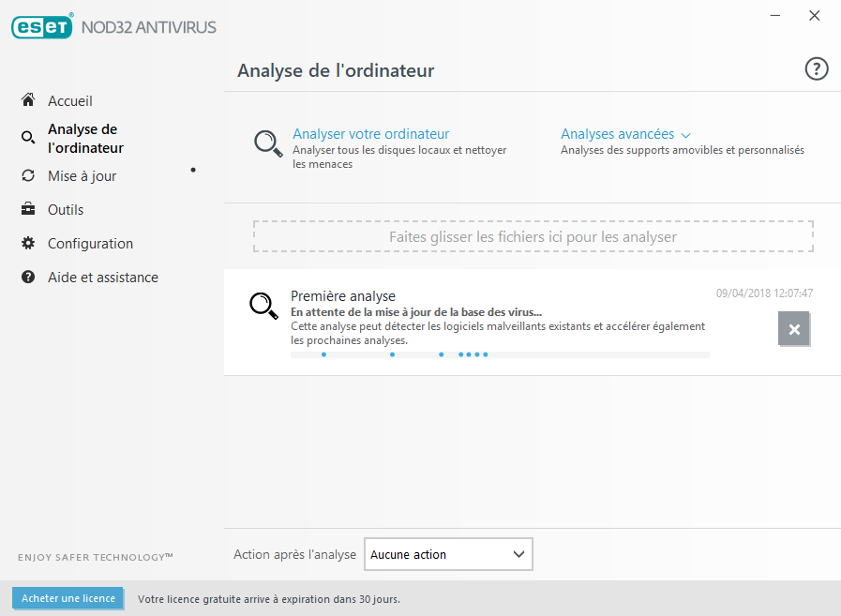The image size is (841, 616).
Task: Click the Acheter une licence button
Action: click(x=68, y=598)
